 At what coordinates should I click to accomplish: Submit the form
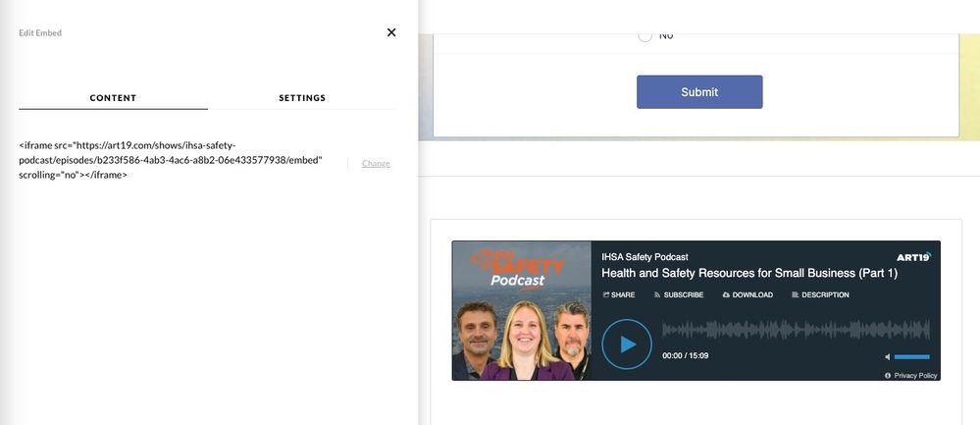tap(699, 92)
